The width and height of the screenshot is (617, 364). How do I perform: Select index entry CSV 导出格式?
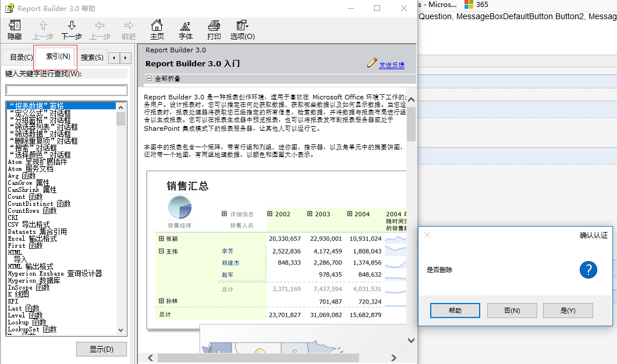(29, 224)
